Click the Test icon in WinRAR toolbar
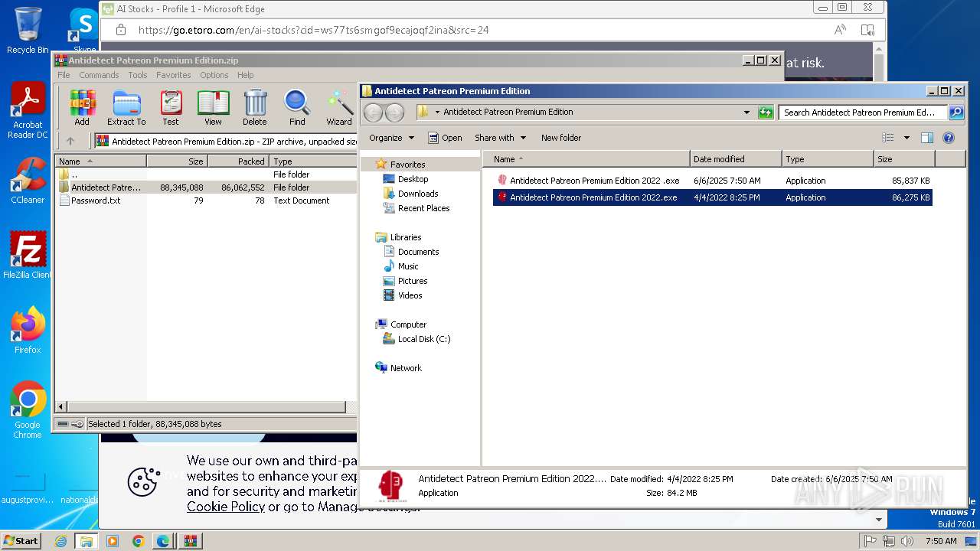The image size is (980, 551). (x=171, y=107)
